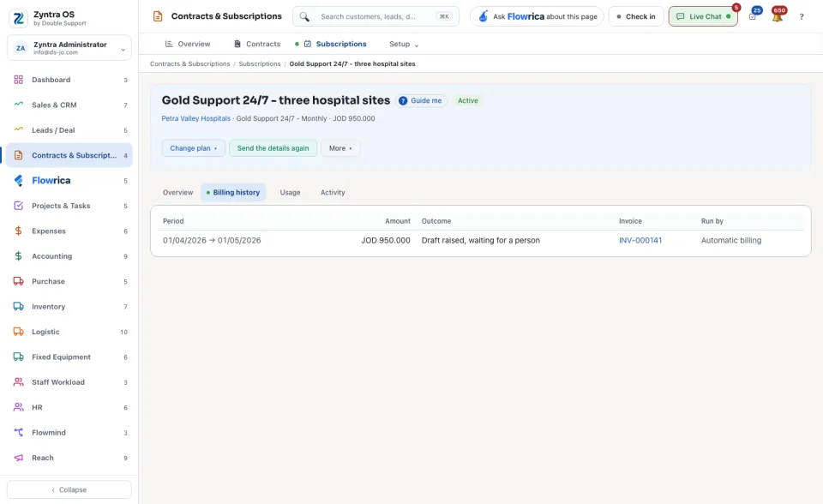Open Petra Valley Hospitals customer link

195,118
